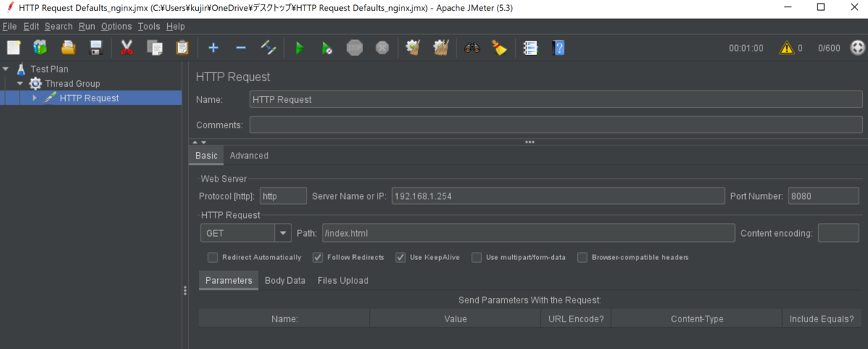
Task: Click the remote engine status icon
Action: point(858,48)
